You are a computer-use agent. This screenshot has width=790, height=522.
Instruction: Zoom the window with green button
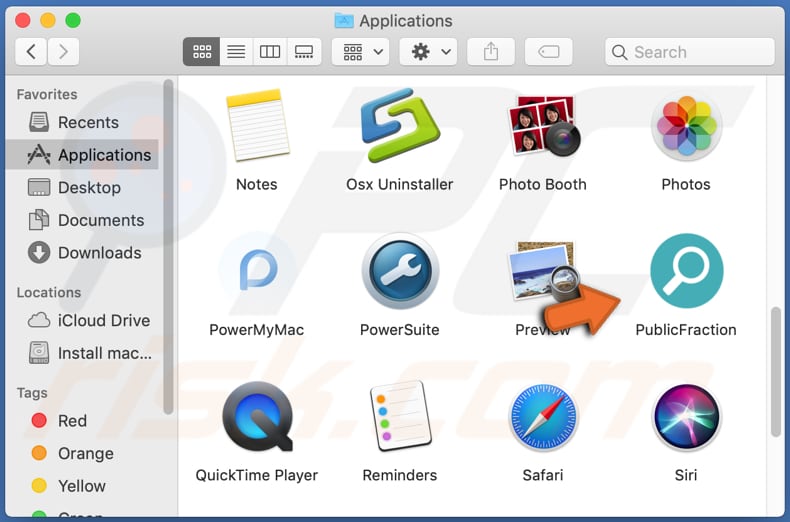click(x=73, y=21)
